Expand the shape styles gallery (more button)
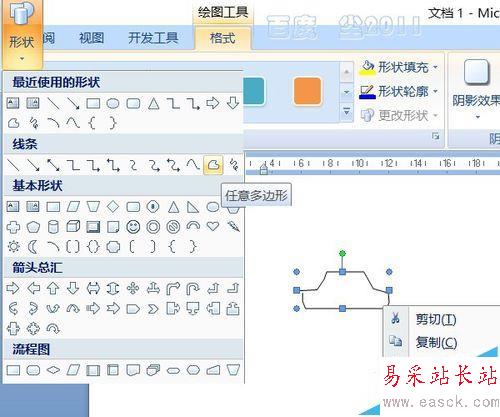The image size is (500, 417). click(x=347, y=113)
